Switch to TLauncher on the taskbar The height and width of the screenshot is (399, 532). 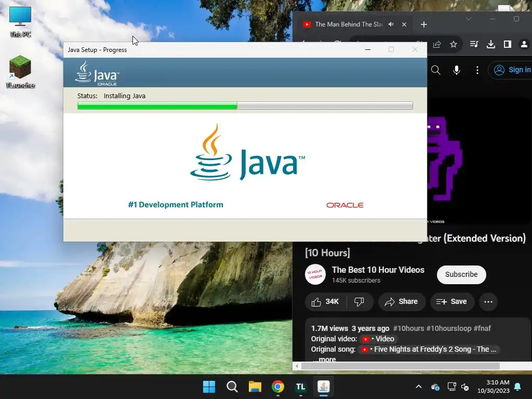point(301,387)
